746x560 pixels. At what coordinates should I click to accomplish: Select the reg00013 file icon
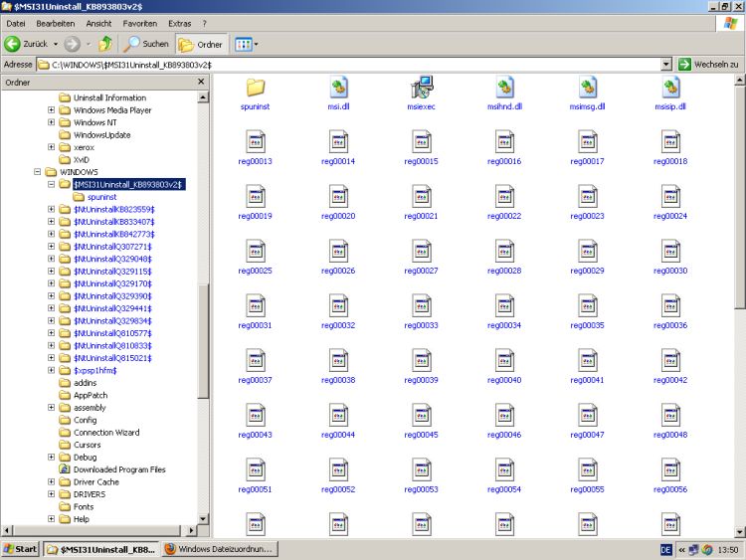pos(256,142)
